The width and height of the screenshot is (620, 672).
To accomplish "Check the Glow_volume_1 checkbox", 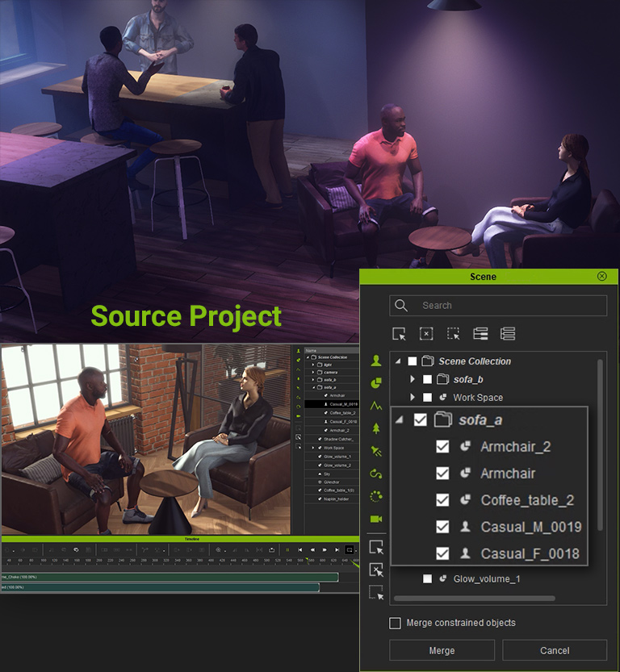I will click(427, 578).
